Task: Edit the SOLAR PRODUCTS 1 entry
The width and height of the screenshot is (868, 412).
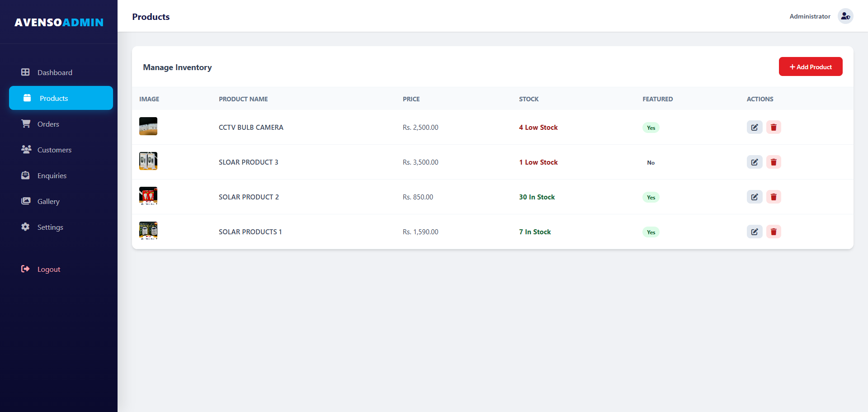Action: coord(755,232)
